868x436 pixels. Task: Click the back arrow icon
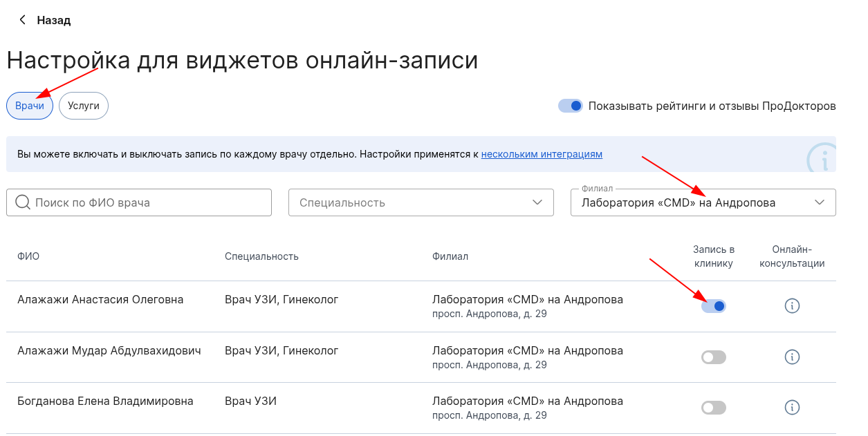[23, 20]
